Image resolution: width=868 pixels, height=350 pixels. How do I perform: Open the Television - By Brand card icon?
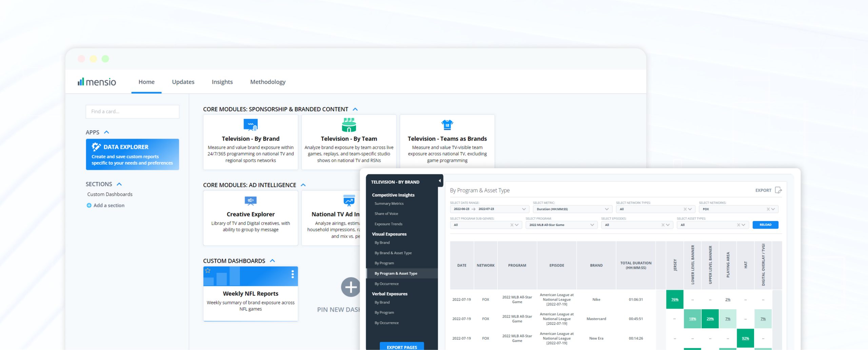251,125
